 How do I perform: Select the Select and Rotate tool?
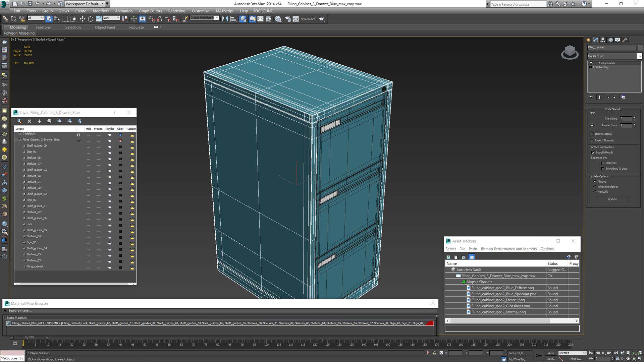pos(91,19)
